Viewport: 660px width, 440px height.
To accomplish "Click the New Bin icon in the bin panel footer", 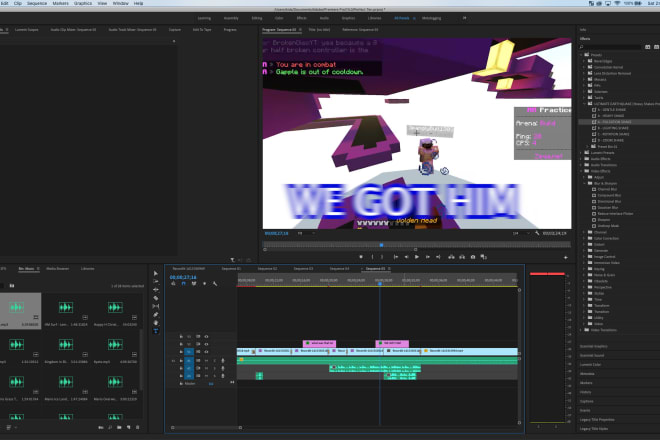I will click(x=119, y=427).
